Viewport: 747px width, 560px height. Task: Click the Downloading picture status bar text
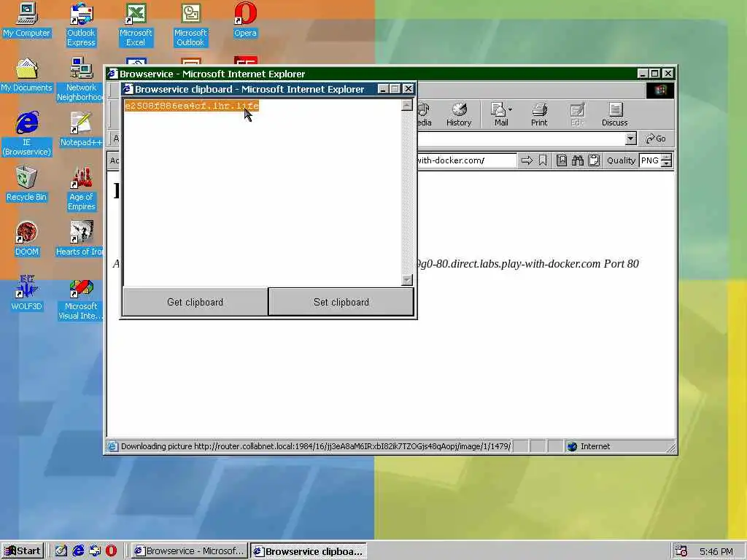[315, 446]
